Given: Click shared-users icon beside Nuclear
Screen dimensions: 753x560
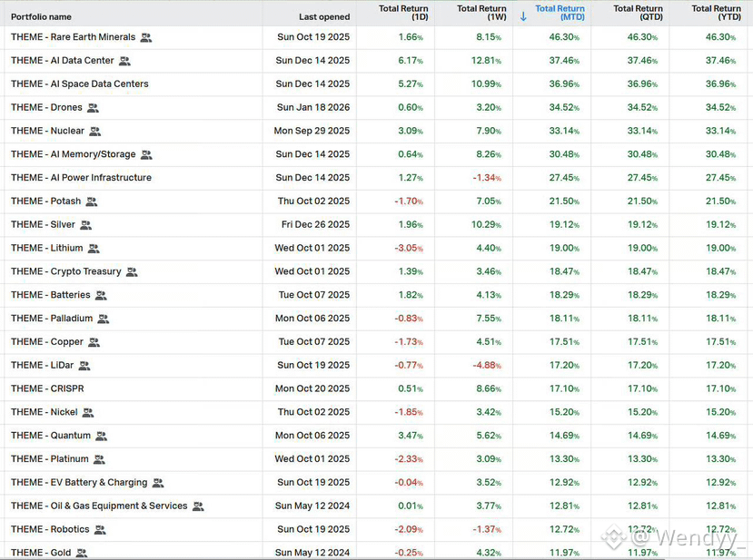Looking at the screenshot, I should click(x=94, y=132).
